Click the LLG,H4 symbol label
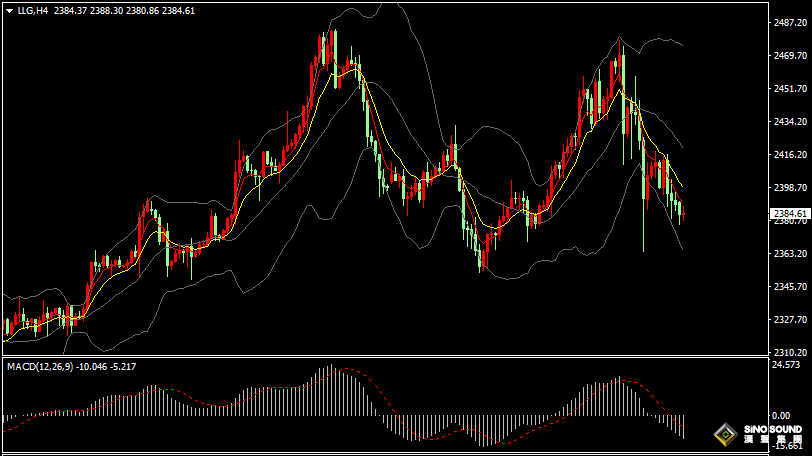 [33, 10]
